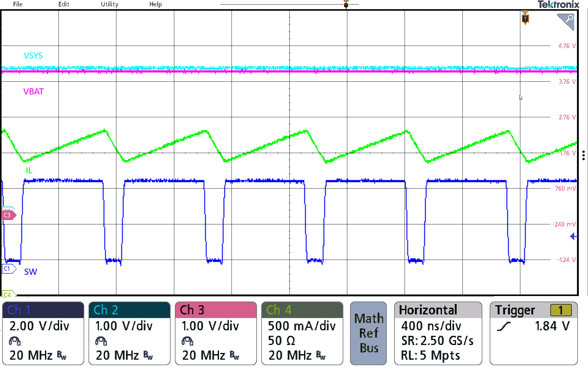Select the C1 channel ground indicator
The image size is (588, 375).
(8, 269)
